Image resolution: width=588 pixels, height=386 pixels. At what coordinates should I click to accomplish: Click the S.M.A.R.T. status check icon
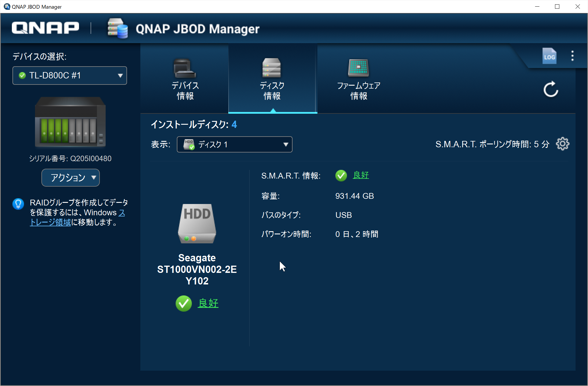point(341,175)
